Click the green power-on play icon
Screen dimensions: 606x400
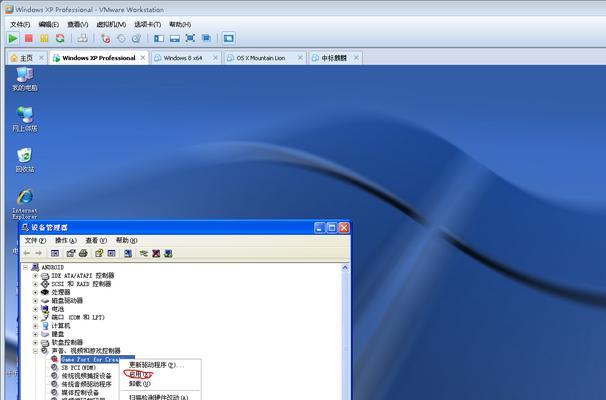[13, 38]
